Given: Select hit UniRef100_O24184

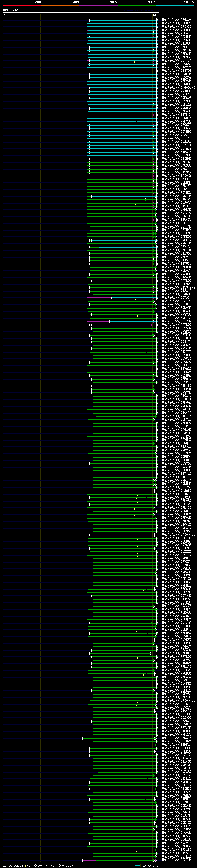Looking at the screenshot, I should point(176,768).
